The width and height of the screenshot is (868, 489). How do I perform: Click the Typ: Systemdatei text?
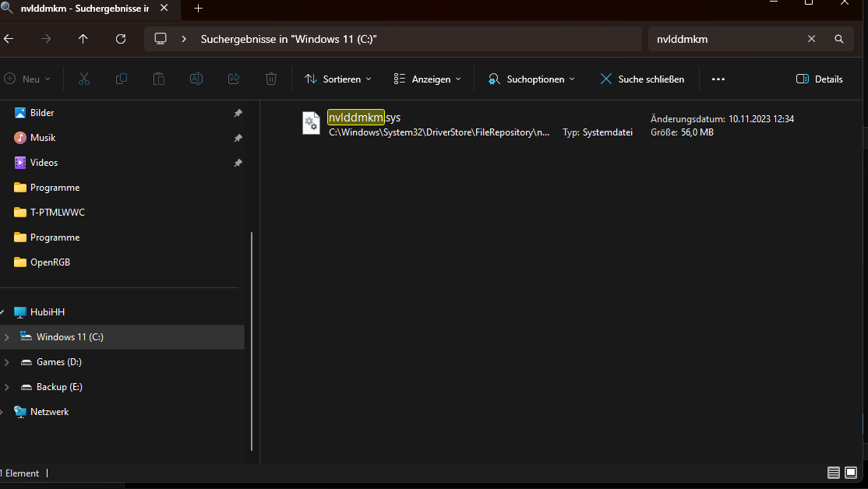point(598,132)
